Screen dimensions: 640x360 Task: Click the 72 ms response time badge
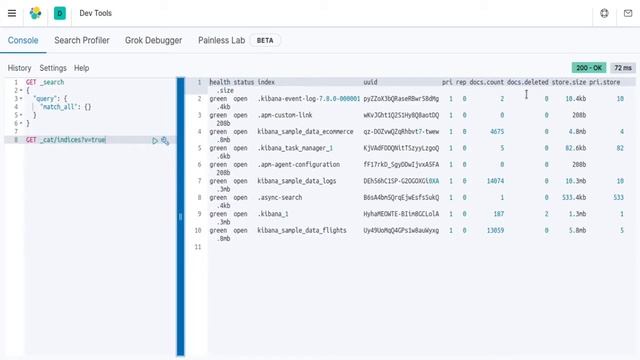[x=623, y=68]
